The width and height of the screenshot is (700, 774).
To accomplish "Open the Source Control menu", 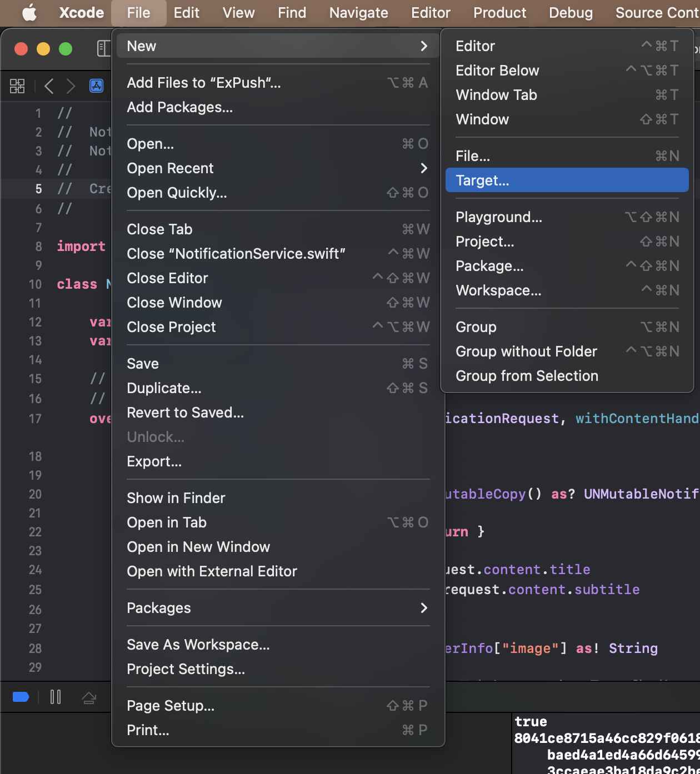I will pos(657,12).
